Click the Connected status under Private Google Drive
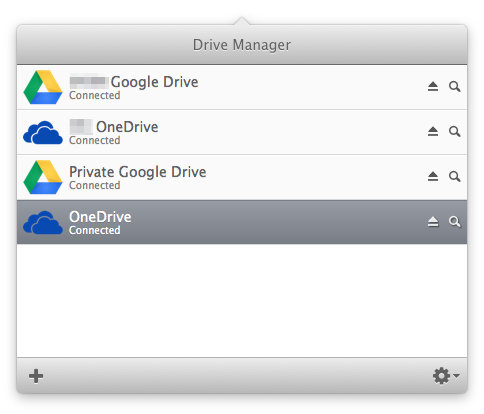 [95, 185]
